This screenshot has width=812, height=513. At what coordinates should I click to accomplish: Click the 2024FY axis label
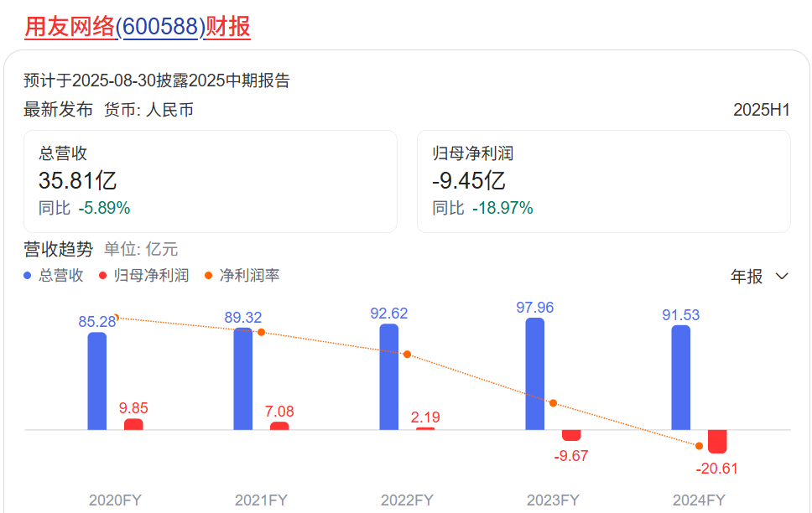[x=699, y=500]
